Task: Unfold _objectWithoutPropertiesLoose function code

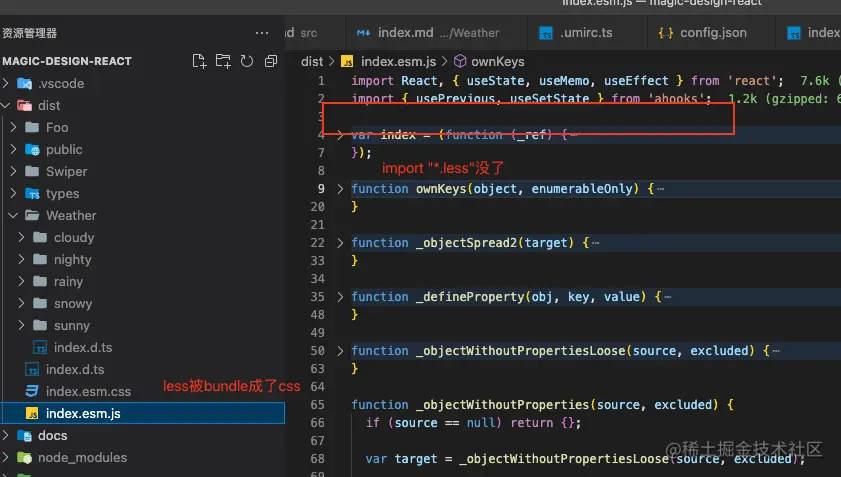Action: (x=340, y=351)
